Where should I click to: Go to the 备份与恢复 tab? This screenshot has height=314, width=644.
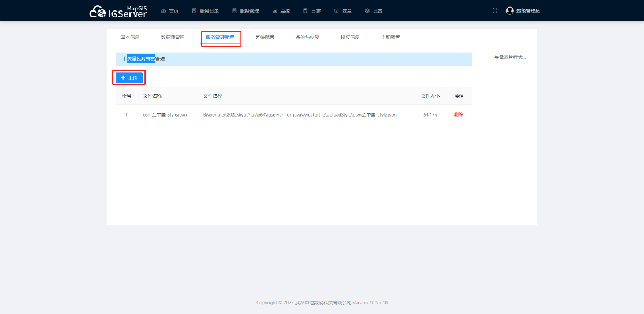307,38
